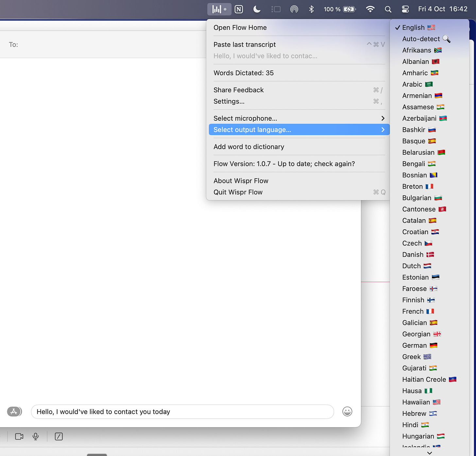This screenshot has height=456, width=476.
Task: Choose Gujarati in language list
Action: pyautogui.click(x=430, y=368)
